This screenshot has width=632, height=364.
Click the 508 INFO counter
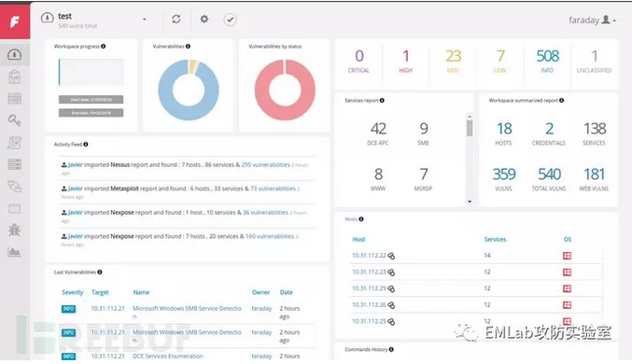click(547, 62)
